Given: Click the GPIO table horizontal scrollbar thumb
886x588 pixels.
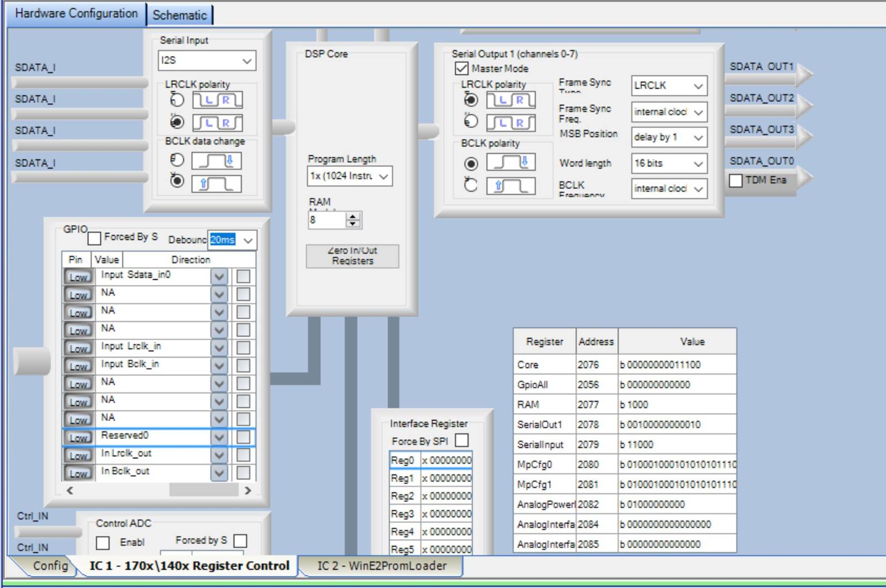Looking at the screenshot, I should (x=203, y=490).
